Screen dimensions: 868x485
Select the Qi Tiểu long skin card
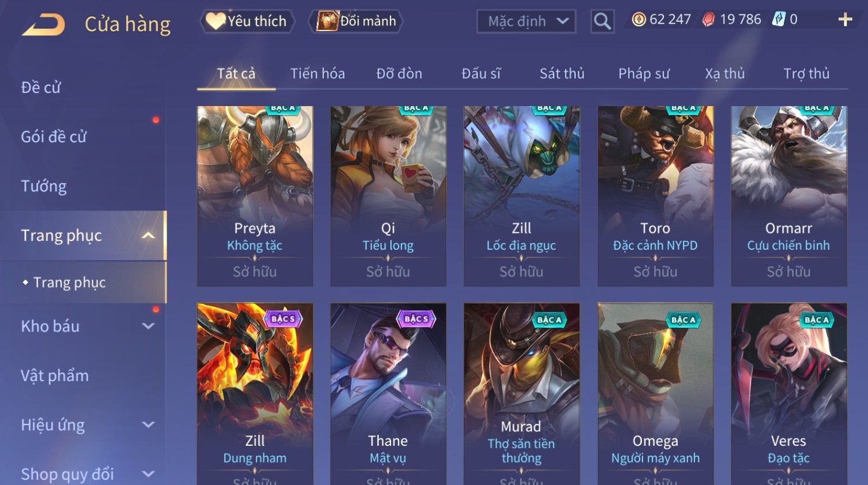point(388,196)
